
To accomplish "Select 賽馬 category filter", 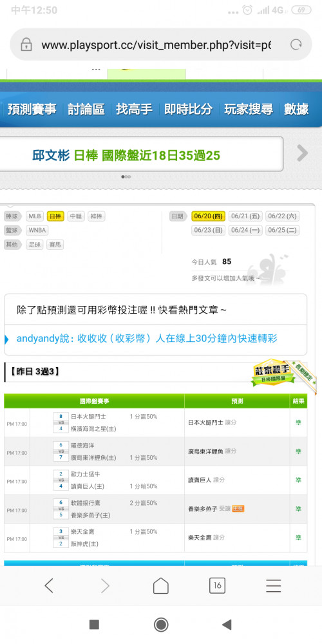I will [x=55, y=245].
